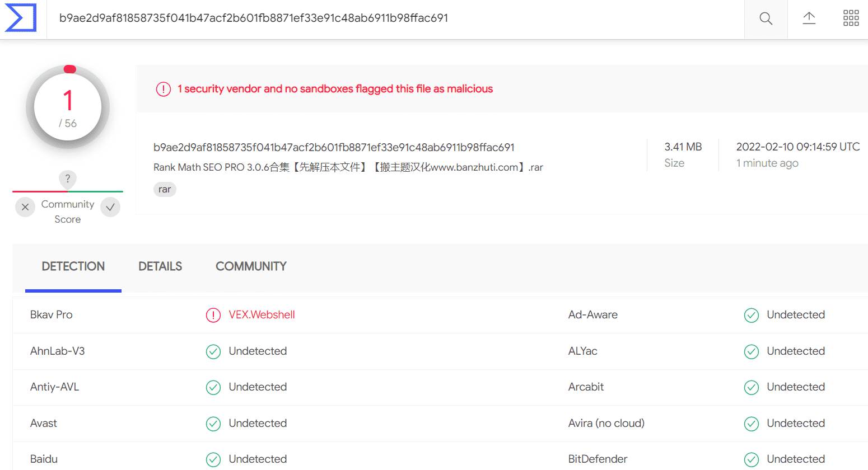Click the malicious flag banner message text
The height and width of the screenshot is (470, 868).
click(335, 88)
